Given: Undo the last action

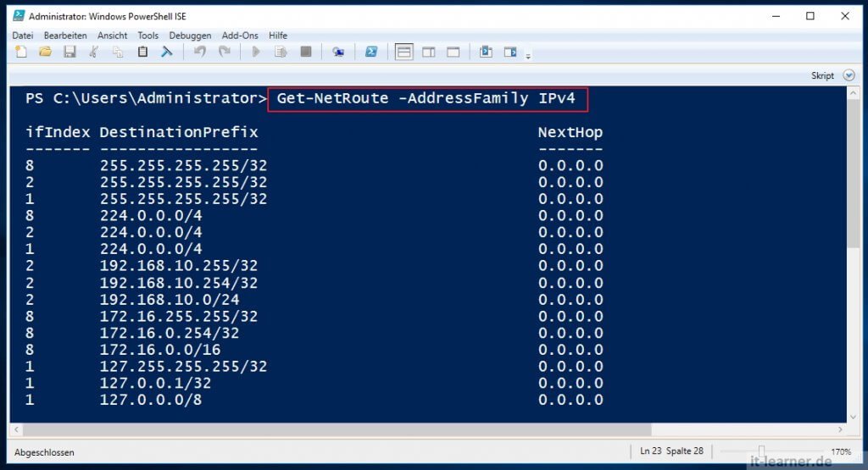Looking at the screenshot, I should pyautogui.click(x=200, y=52).
